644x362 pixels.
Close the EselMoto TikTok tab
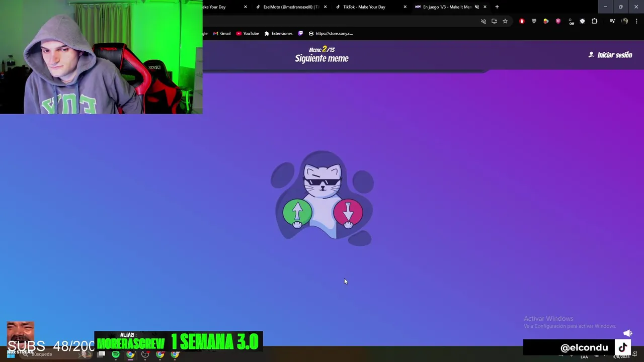coord(325,7)
